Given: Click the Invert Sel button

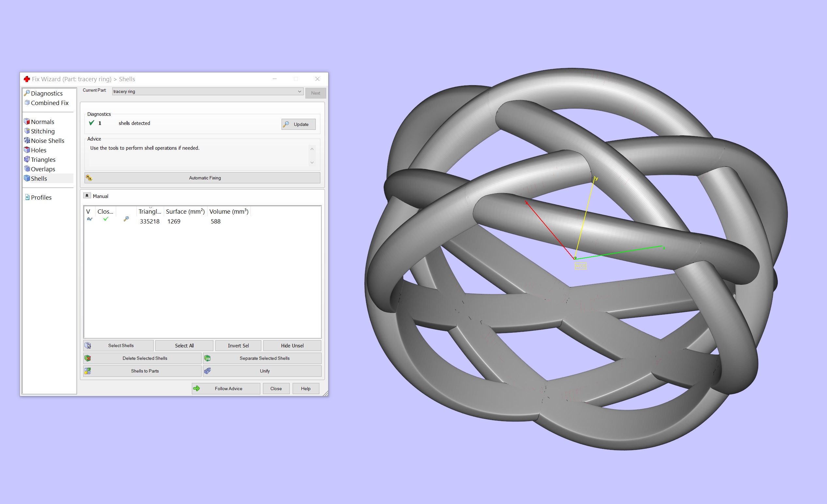Looking at the screenshot, I should [x=238, y=345].
